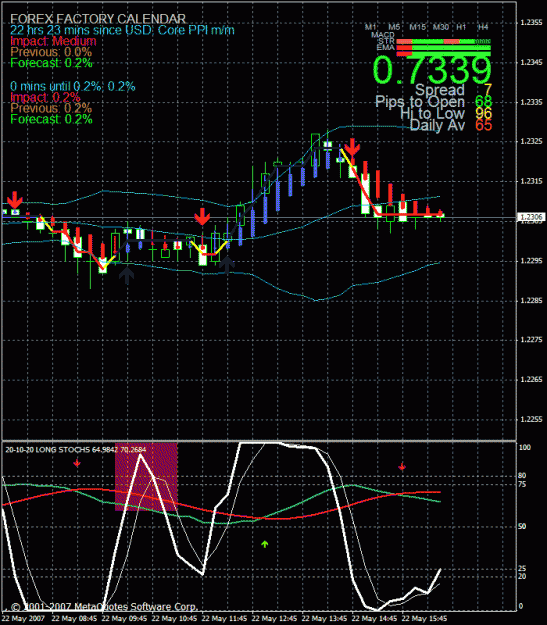Screen dimensions: 547x625
Task: Click the 'Pips to Open' label
Action: 420,102
